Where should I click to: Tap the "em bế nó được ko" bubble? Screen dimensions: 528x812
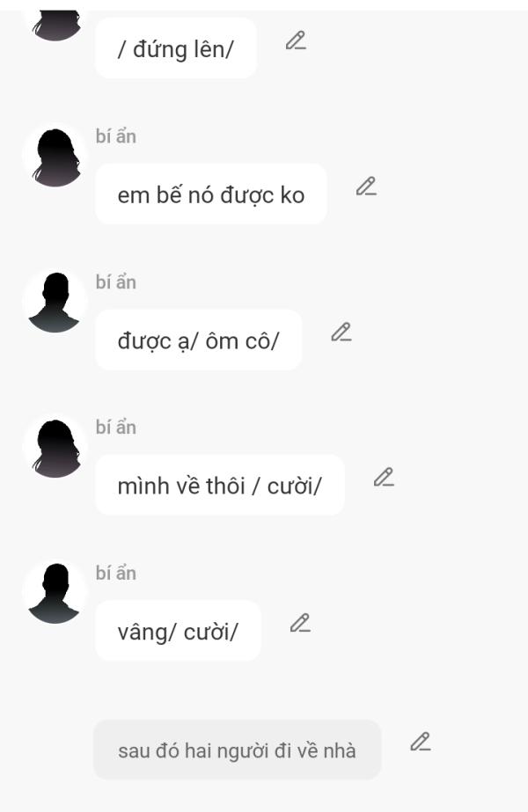[211, 194]
